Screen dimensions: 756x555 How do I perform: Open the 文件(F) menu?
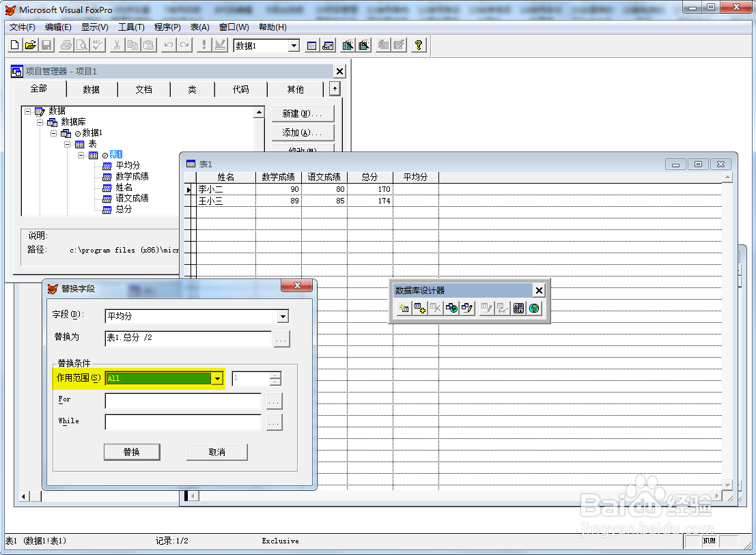22,27
